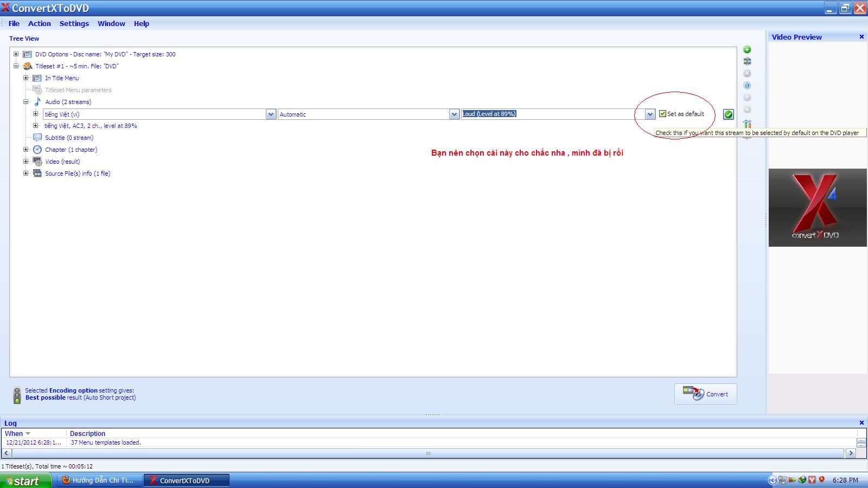Click the clock icon beside Chapter
The width and height of the screenshot is (868, 488).
37,150
